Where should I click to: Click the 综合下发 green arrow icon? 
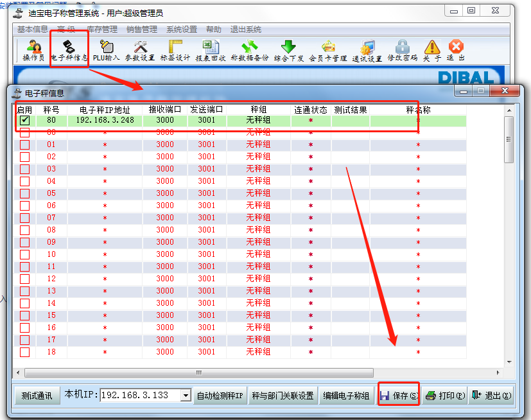click(288, 50)
